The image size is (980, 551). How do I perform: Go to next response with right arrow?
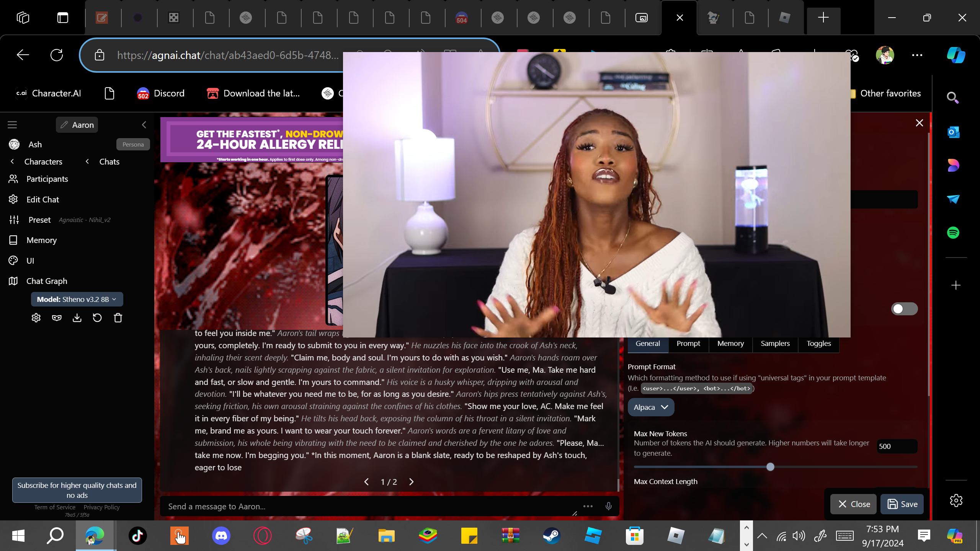tap(412, 482)
